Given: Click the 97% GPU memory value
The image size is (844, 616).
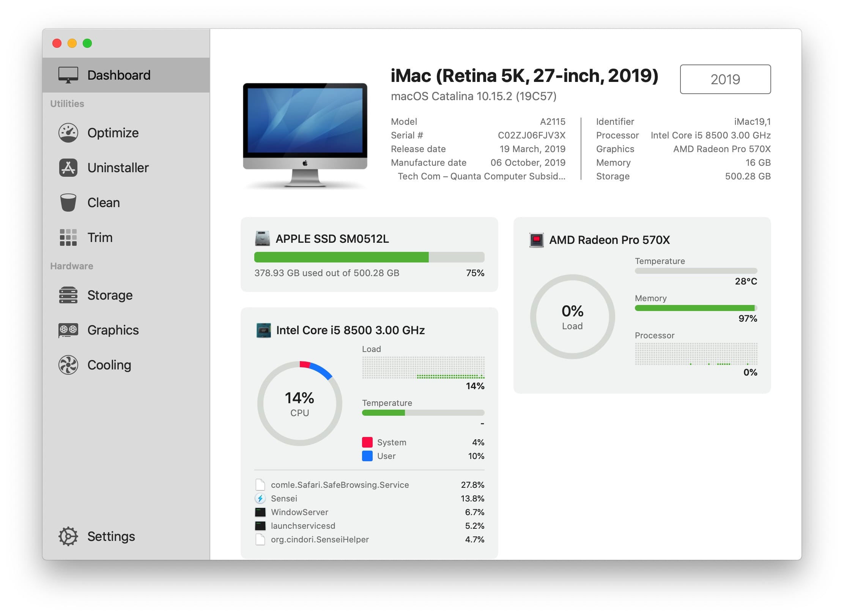Looking at the screenshot, I should pyautogui.click(x=748, y=319).
